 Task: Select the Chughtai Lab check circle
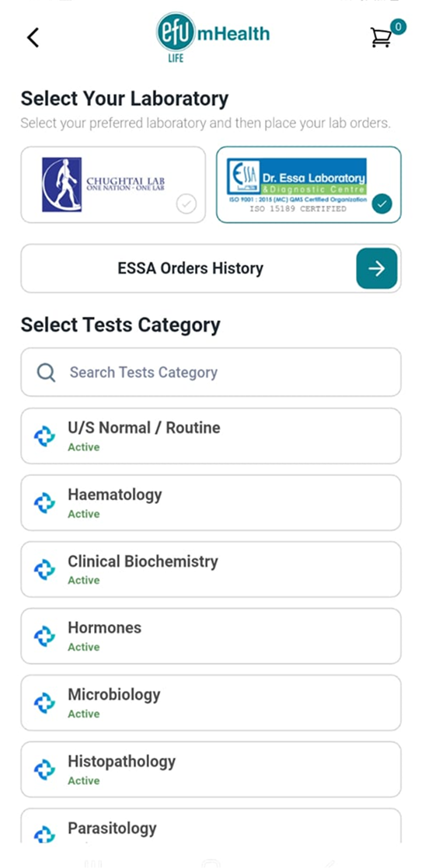click(186, 204)
